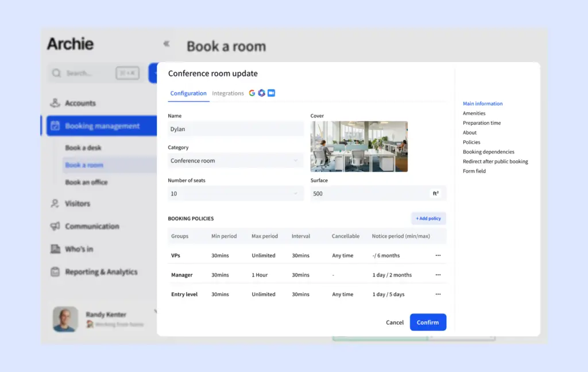Open the Manager policy more-options menu
Image resolution: width=588 pixels, height=372 pixels.
[x=438, y=275]
